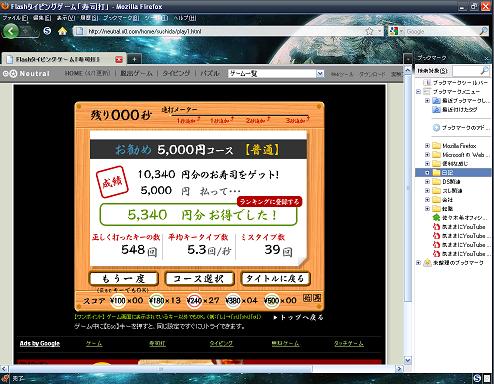Expand the Mozilla Firefox folder node
This screenshot has width=494, height=384.
pos(427,146)
